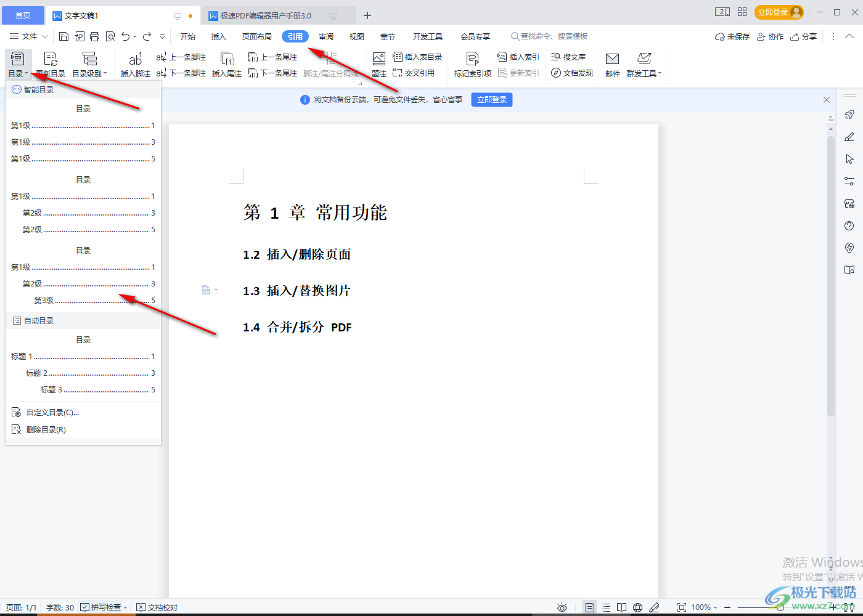The image size is (863, 616).
Task: Click the Collaborate (协作) button
Action: click(770, 36)
